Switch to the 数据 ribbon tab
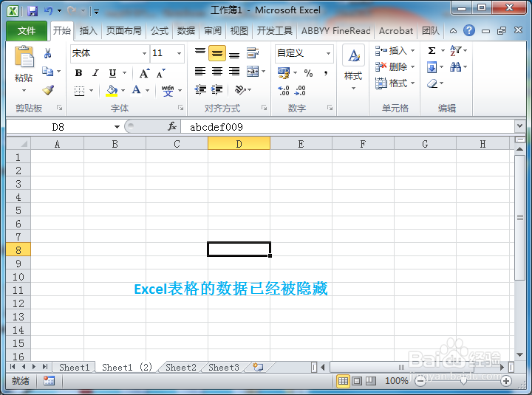532x395 pixels. (186, 31)
